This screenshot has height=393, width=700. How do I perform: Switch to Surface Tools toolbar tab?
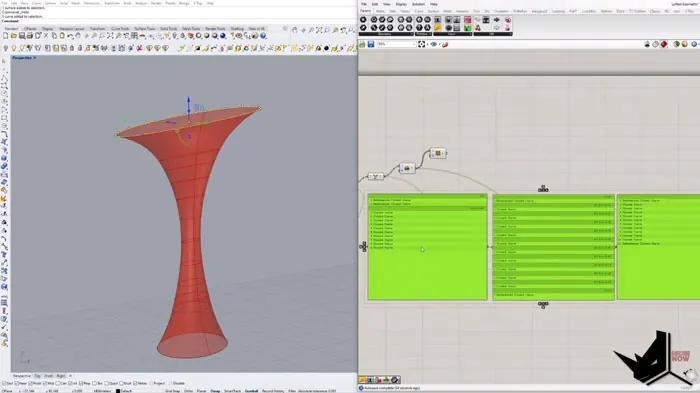click(x=145, y=29)
